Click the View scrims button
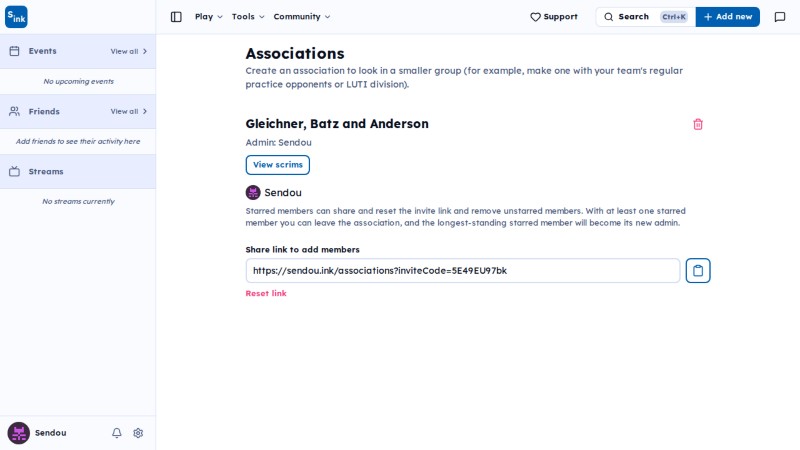800x450 pixels. click(278, 165)
